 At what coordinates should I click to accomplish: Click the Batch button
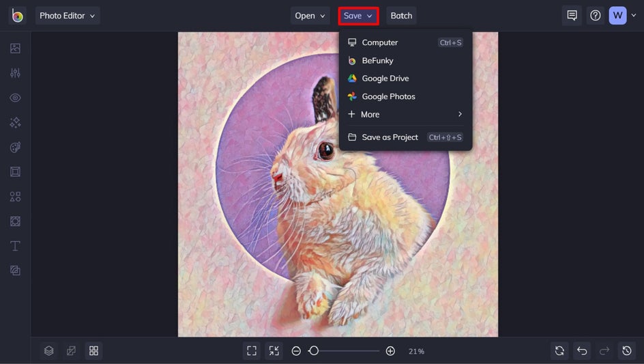[x=401, y=16]
